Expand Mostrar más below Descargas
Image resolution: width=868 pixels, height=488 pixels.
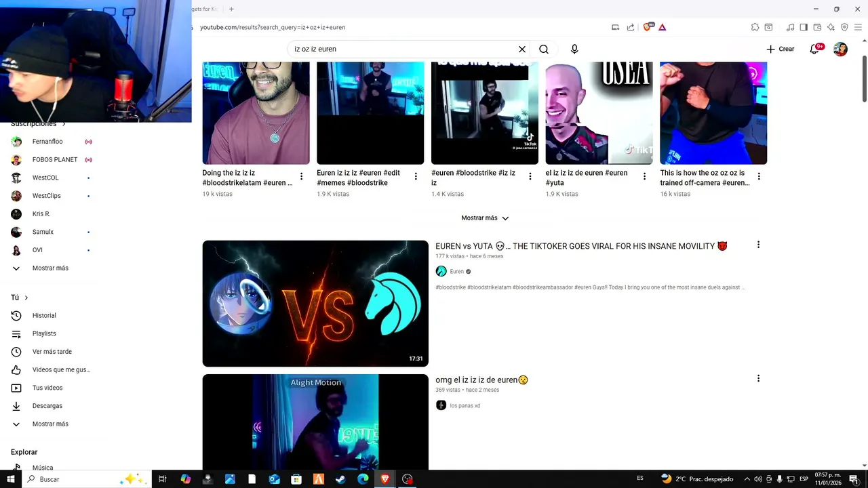[51, 424]
